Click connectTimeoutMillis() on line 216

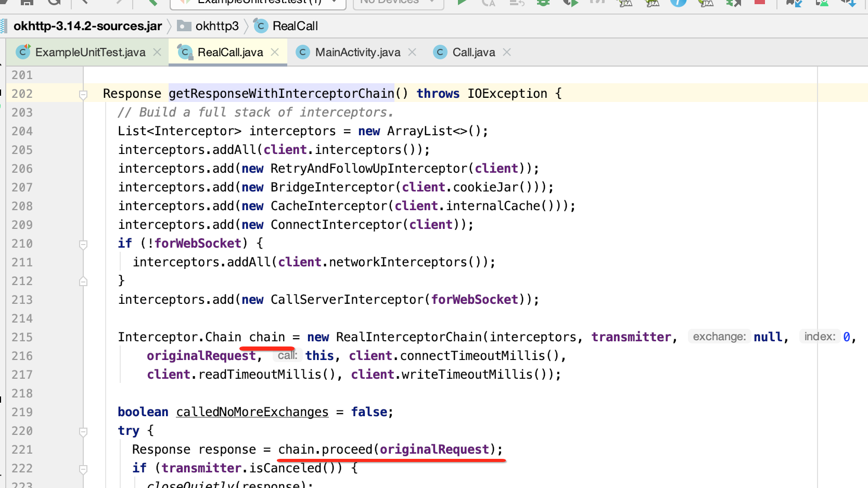click(478, 356)
